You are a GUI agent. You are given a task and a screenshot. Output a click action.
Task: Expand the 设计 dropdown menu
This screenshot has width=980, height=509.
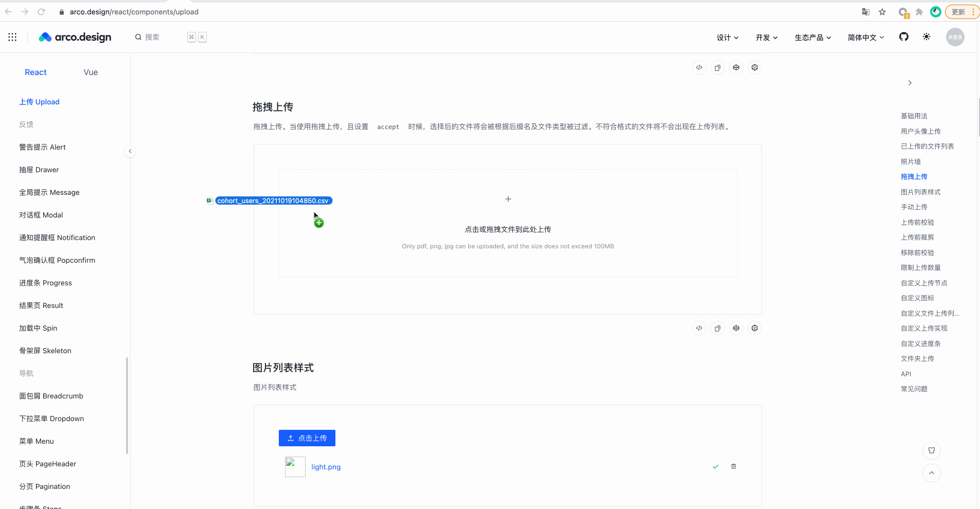coord(727,38)
